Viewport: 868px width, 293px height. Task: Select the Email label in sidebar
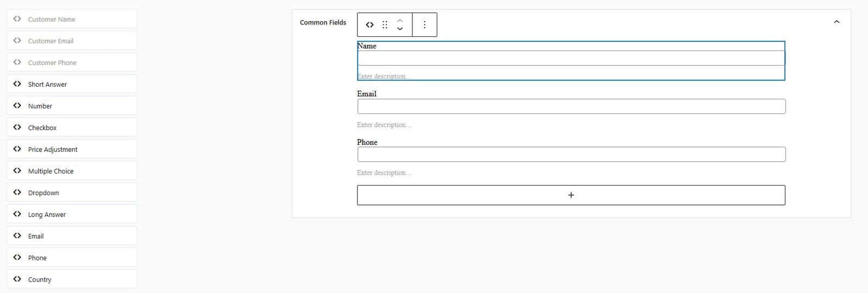[x=36, y=236]
